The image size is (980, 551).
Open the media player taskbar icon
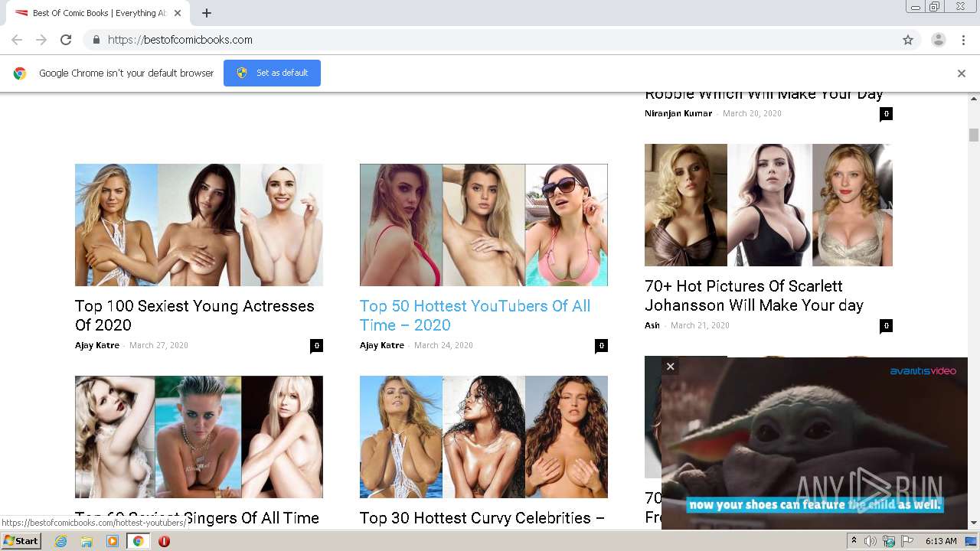tap(113, 541)
